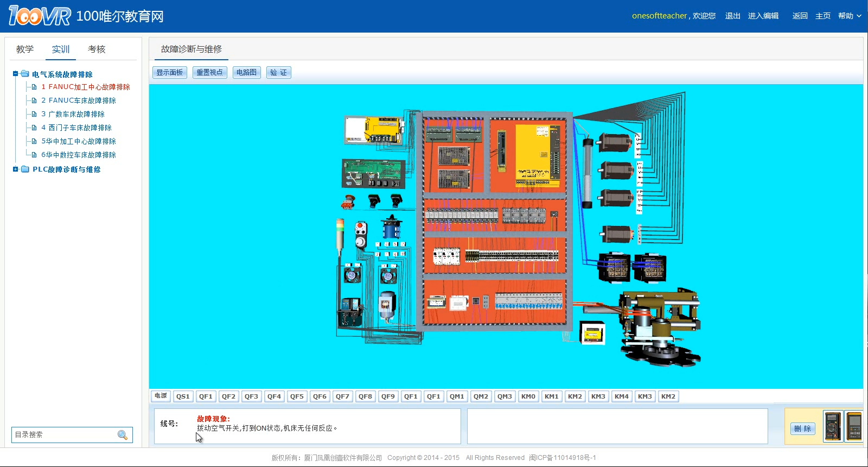Open the 帮助 dropdown menu

point(850,16)
